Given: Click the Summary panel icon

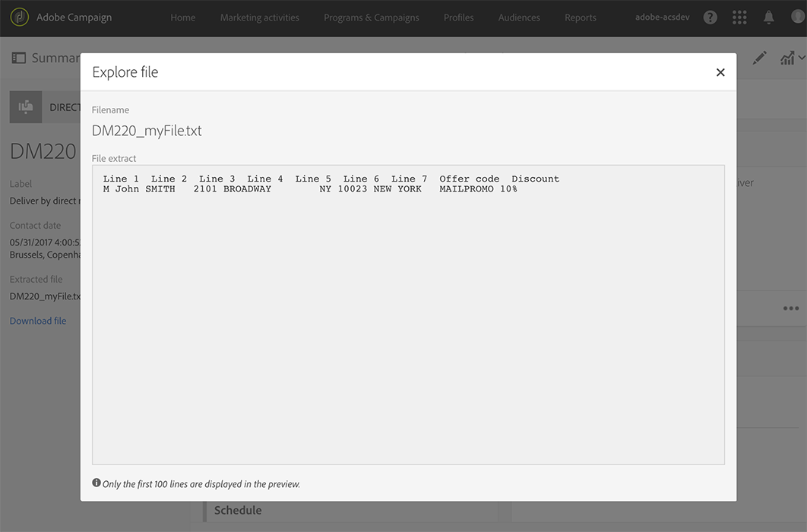Looking at the screenshot, I should click(18, 58).
